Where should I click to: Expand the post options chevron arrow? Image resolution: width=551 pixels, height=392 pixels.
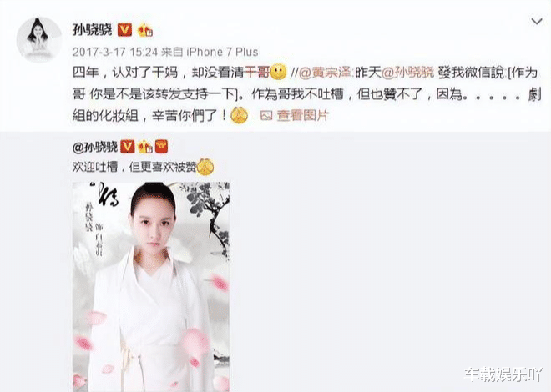tap(537, 22)
